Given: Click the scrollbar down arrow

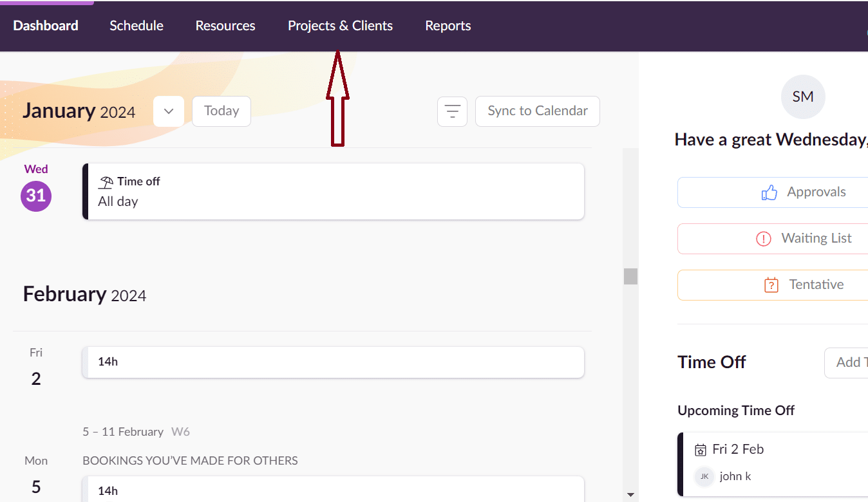Looking at the screenshot, I should [x=630, y=495].
